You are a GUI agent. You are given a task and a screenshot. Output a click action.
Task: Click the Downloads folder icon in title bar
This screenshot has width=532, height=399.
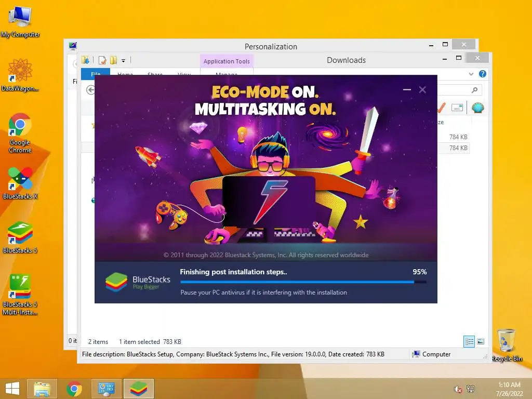85,60
